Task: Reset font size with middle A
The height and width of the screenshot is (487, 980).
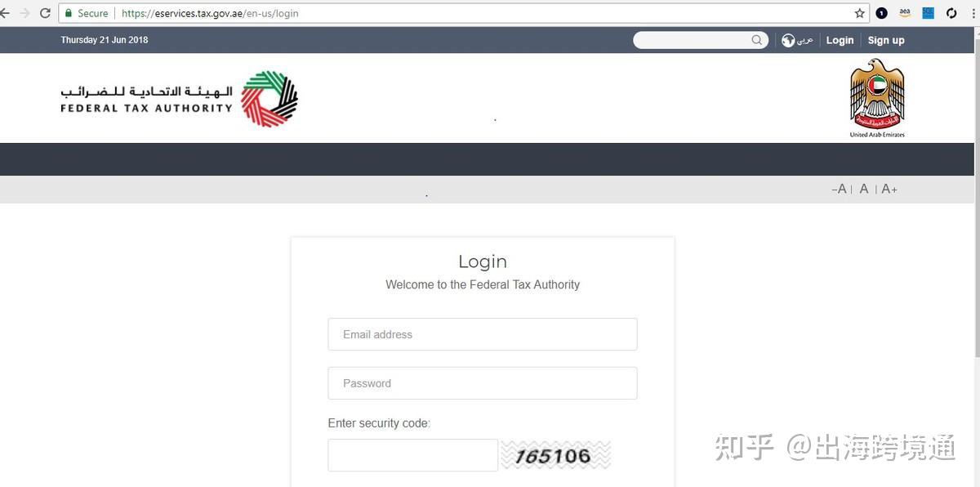Action: 864,189
